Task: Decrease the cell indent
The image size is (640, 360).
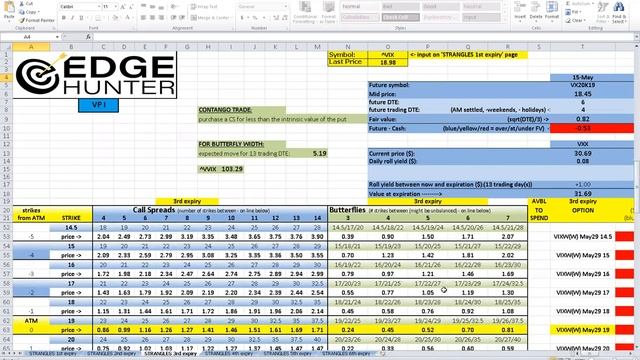Action: pos(173,18)
